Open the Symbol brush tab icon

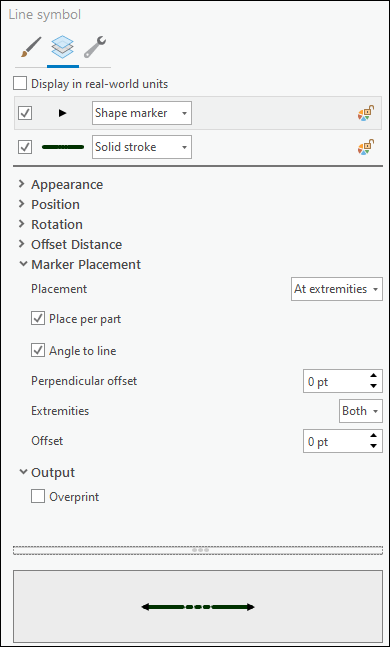(x=31, y=47)
